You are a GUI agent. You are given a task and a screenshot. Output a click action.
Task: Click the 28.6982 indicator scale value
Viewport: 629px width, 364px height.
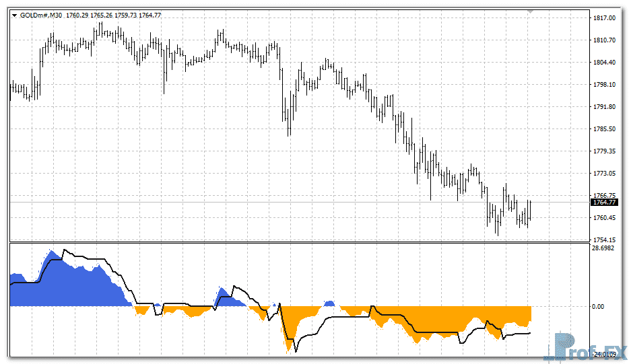pos(603,248)
